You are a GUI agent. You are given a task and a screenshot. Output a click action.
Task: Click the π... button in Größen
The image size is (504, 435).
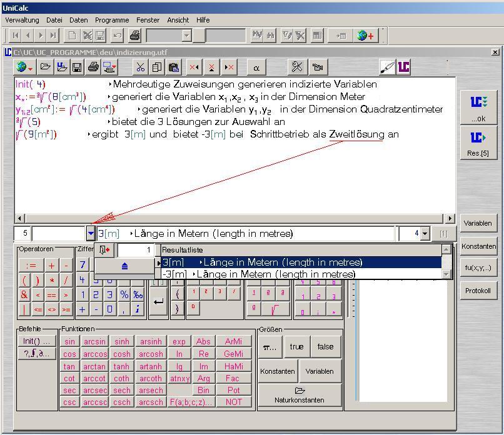click(270, 347)
